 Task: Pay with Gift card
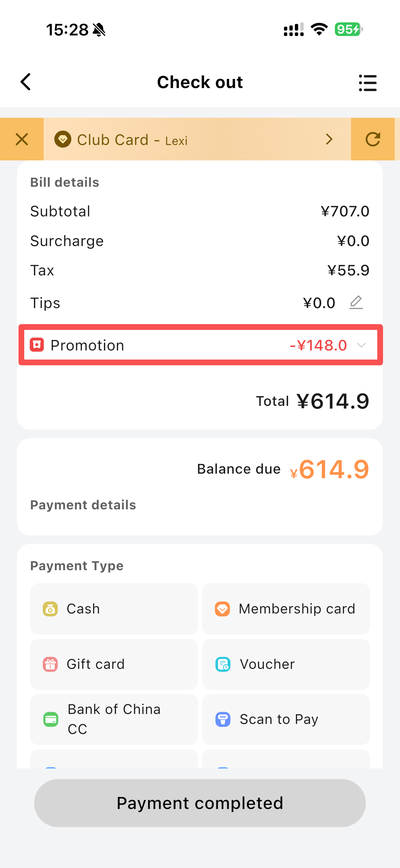coord(114,664)
